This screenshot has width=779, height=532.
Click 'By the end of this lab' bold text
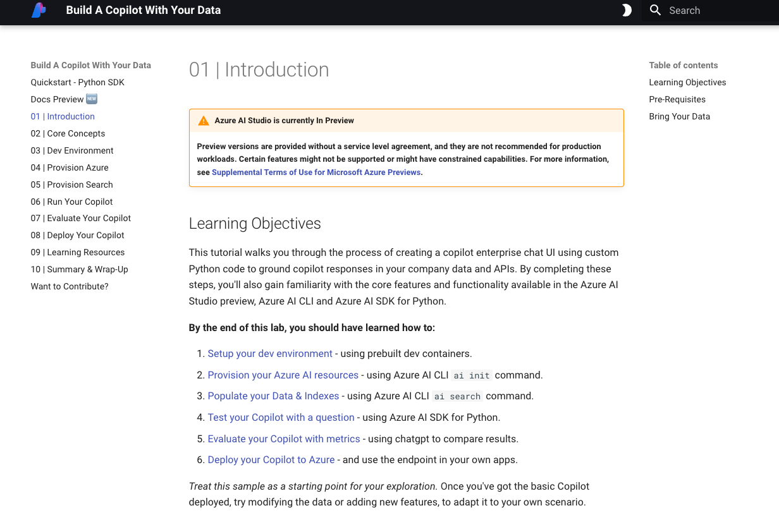312,327
